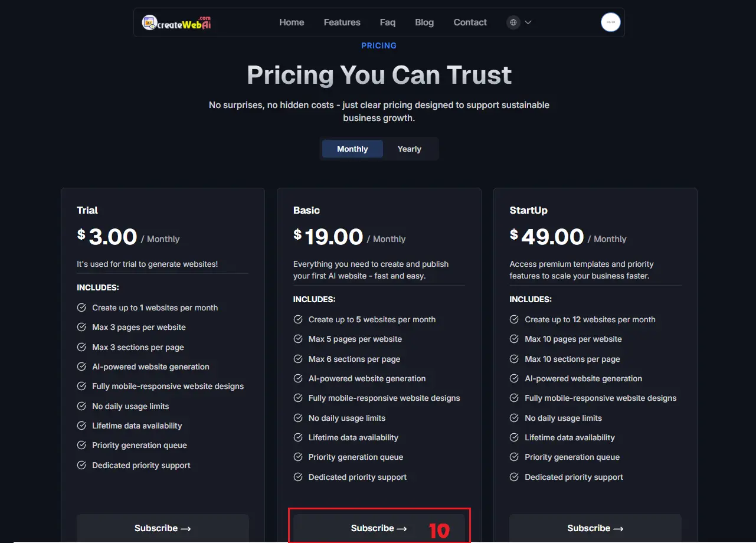The width and height of the screenshot is (756, 543).
Task: Expand the language selector chevron
Action: coord(528,22)
